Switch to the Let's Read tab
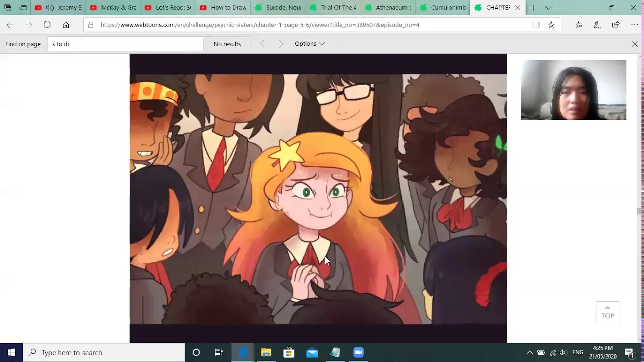 coord(168,8)
